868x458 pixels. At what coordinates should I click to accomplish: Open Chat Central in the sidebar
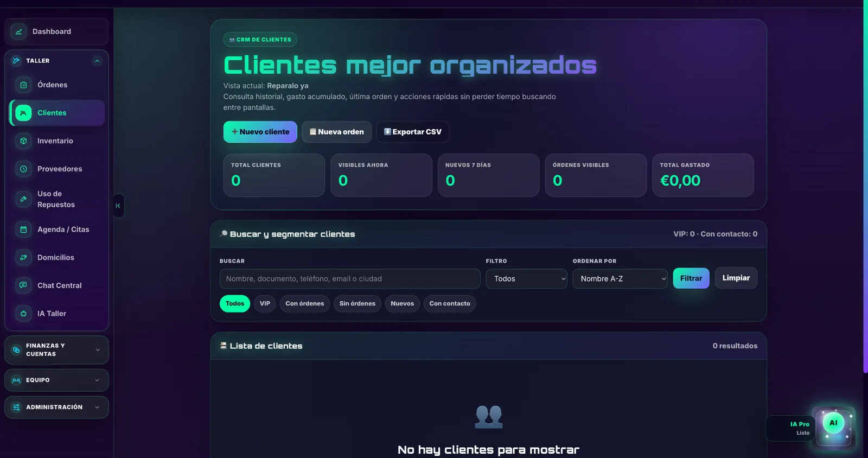click(x=57, y=285)
